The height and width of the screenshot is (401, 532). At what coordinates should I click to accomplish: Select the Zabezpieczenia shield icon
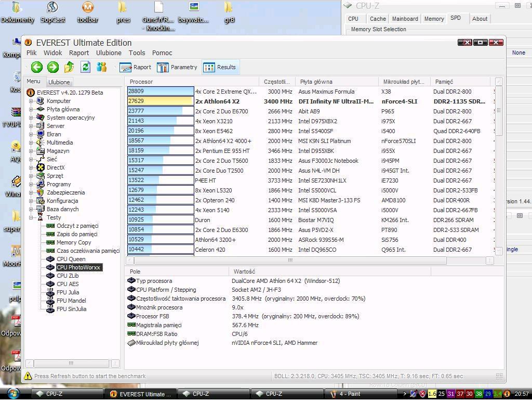[41, 192]
